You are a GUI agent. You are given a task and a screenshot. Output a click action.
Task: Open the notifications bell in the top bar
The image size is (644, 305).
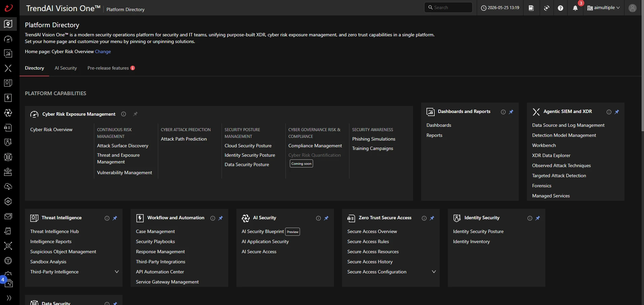[575, 8]
